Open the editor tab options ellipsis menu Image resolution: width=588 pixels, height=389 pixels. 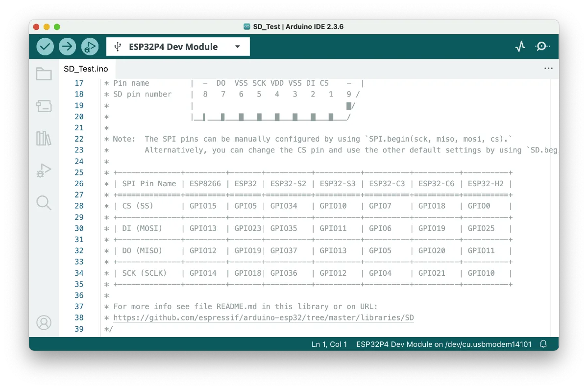(x=548, y=69)
